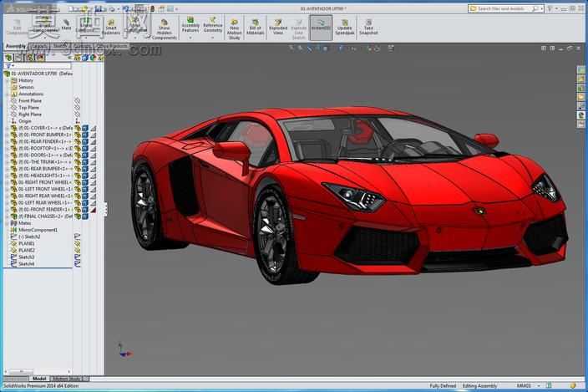Collapse the display pane arrows

[x=70, y=58]
